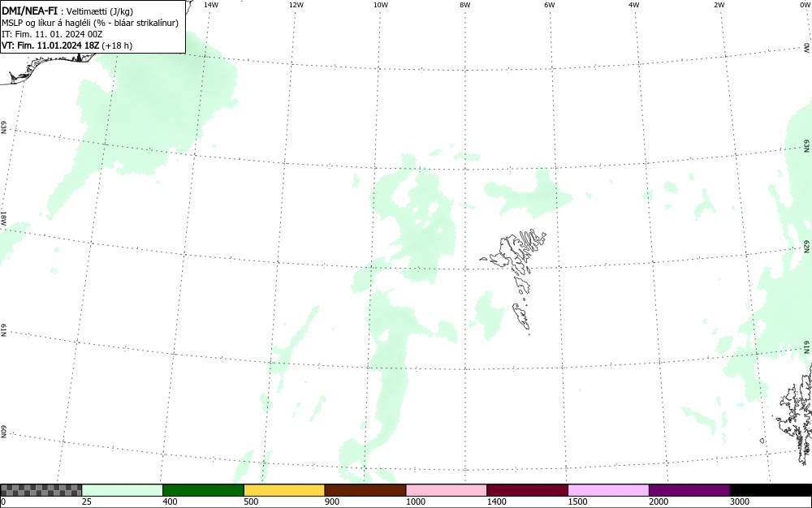
Task: Click legend value "500"
Action: click(251, 502)
